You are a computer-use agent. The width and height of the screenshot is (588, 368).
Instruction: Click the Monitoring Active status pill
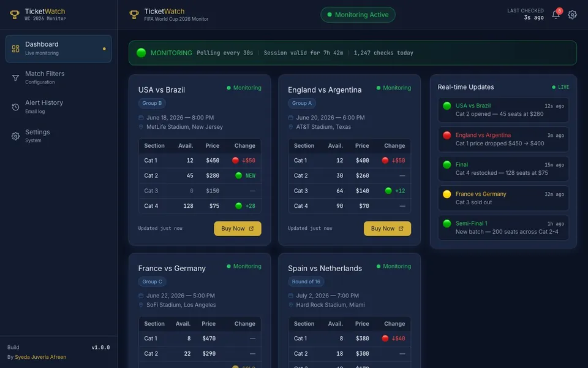coord(358,15)
